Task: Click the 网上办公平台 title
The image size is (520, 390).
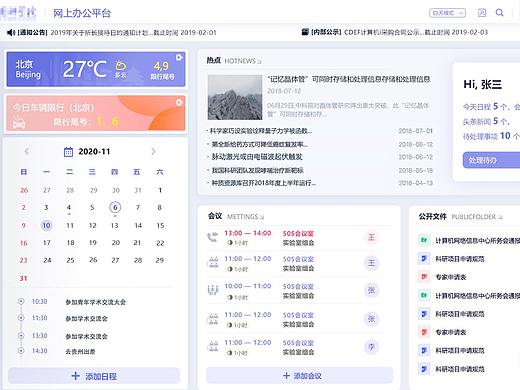Action: click(x=82, y=13)
